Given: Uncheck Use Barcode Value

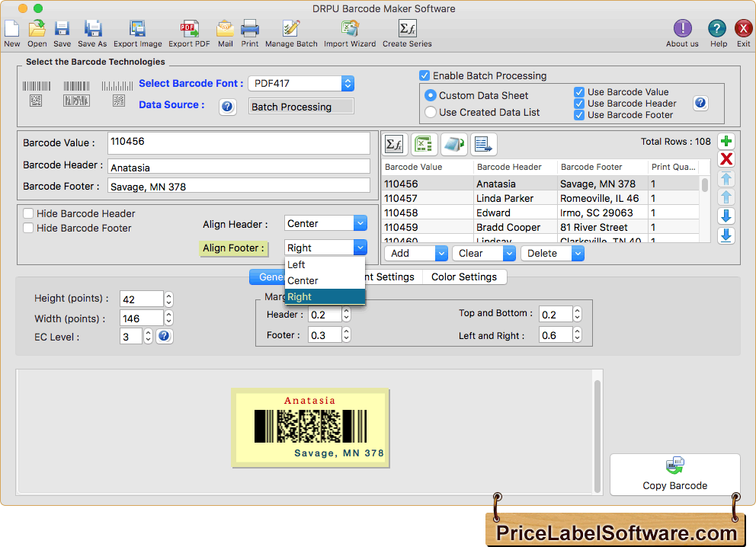Looking at the screenshot, I should 579,91.
